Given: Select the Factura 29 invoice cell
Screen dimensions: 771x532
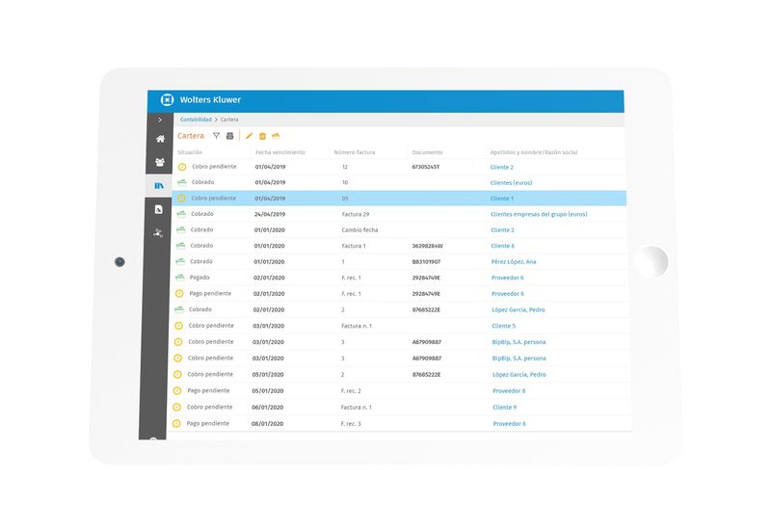Looking at the screenshot, I should (x=356, y=214).
